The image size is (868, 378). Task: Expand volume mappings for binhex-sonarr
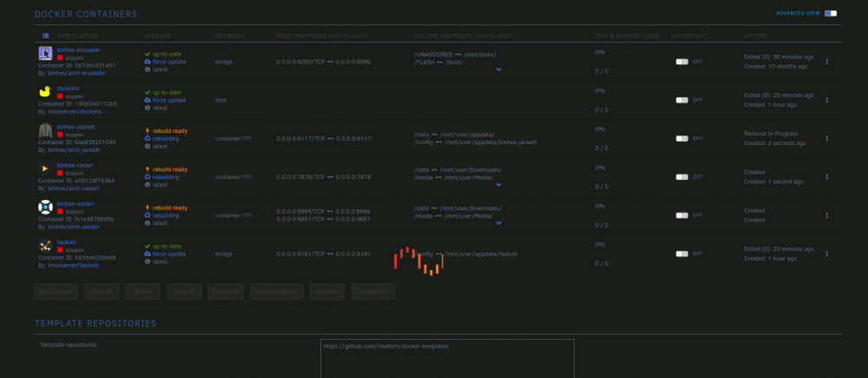499,222
